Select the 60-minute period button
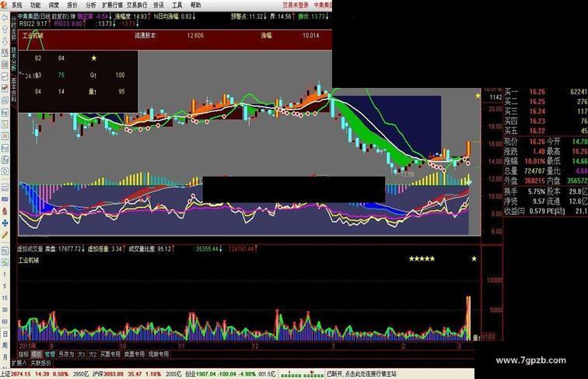 click(5, 321)
